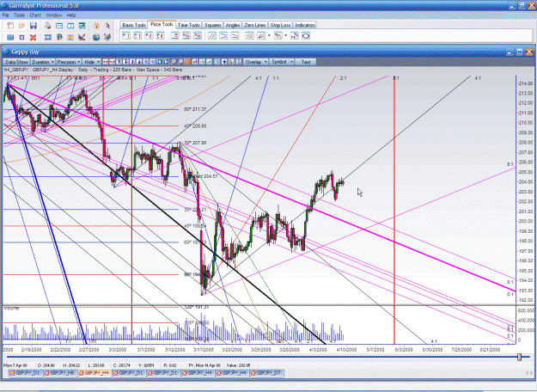
Task: Open the File menu
Action: 6,15
